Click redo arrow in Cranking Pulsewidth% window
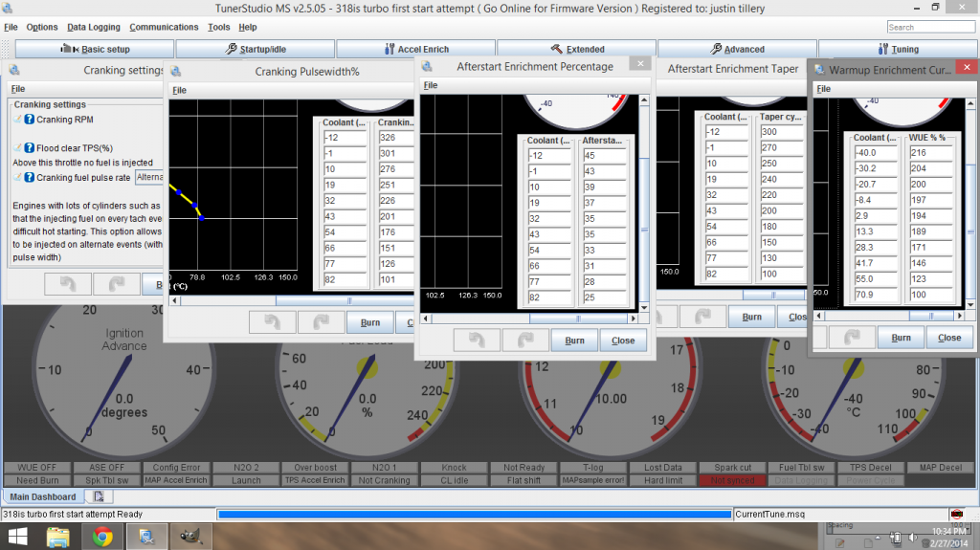The height and width of the screenshot is (550, 980). 321,322
